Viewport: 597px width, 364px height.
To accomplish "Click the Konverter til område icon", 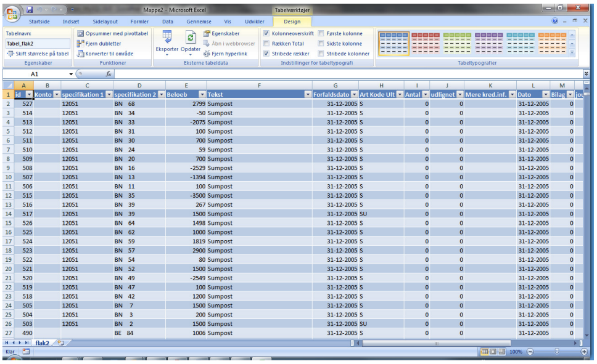I will [x=80, y=54].
